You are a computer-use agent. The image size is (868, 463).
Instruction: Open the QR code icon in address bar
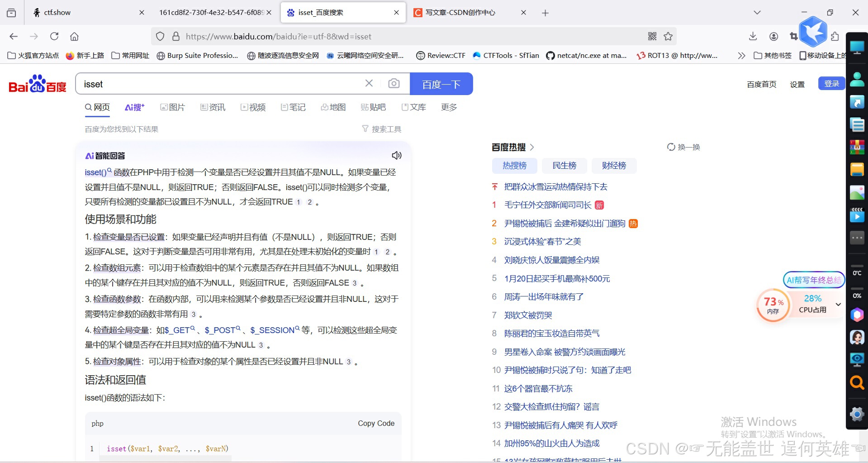pyautogui.click(x=652, y=36)
